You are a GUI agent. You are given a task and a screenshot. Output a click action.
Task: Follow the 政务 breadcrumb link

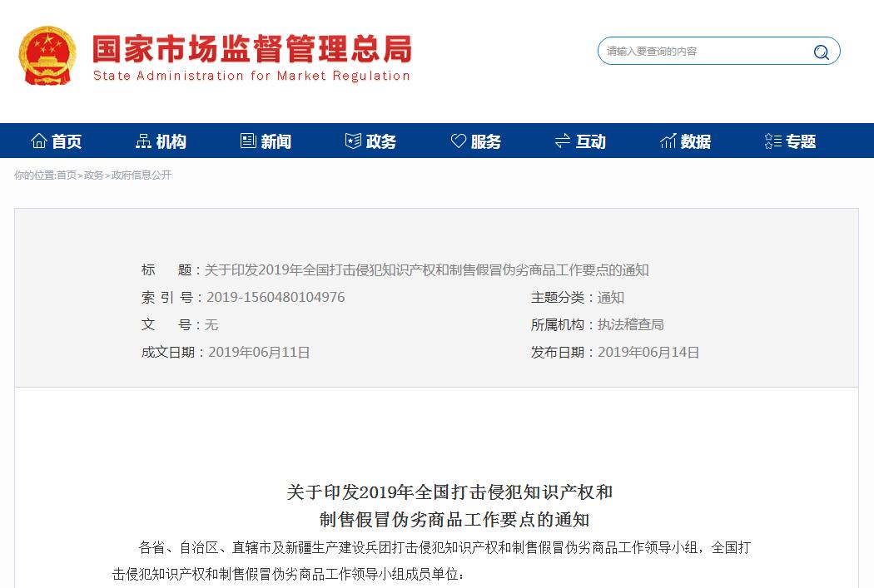click(x=93, y=175)
